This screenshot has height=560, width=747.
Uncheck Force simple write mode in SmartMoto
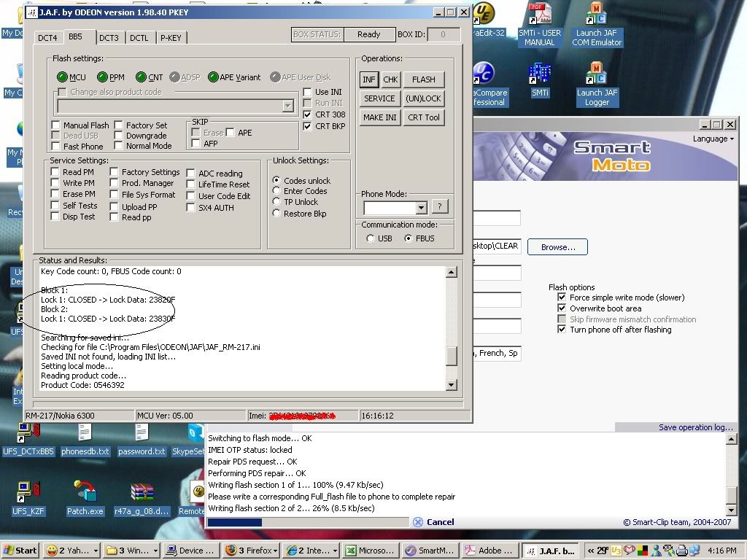coord(562,297)
